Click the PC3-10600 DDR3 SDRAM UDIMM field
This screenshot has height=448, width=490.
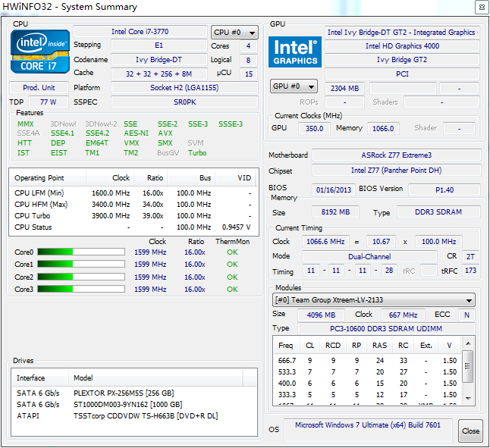pos(386,329)
